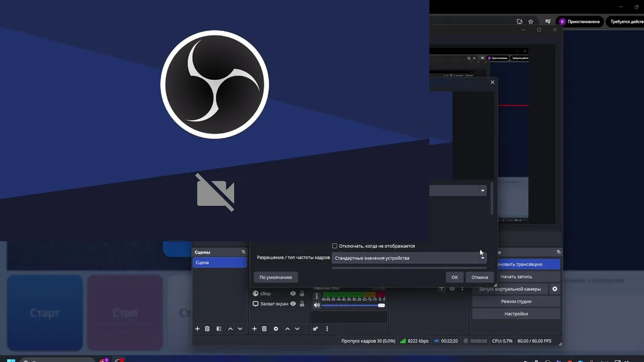Viewport: 644px width, 362px height.
Task: Open the audio mixer three-dot menu at the bottom
Action: (x=327, y=329)
